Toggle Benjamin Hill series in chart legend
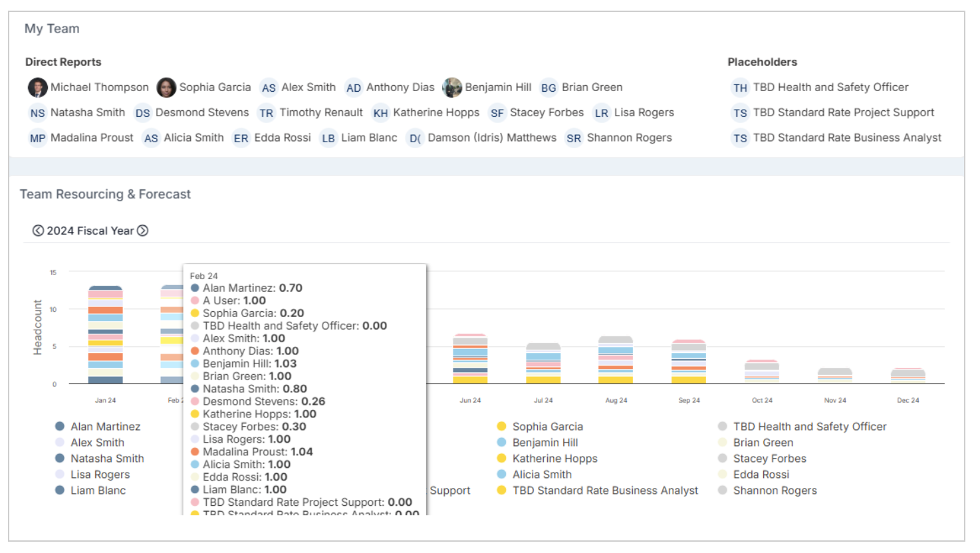980x553 pixels. (x=537, y=443)
